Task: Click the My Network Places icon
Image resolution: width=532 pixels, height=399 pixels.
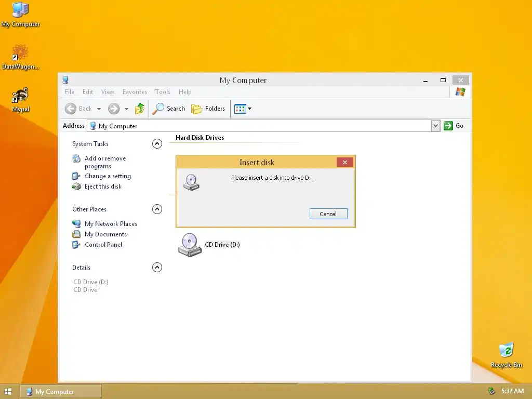Action: click(x=76, y=223)
